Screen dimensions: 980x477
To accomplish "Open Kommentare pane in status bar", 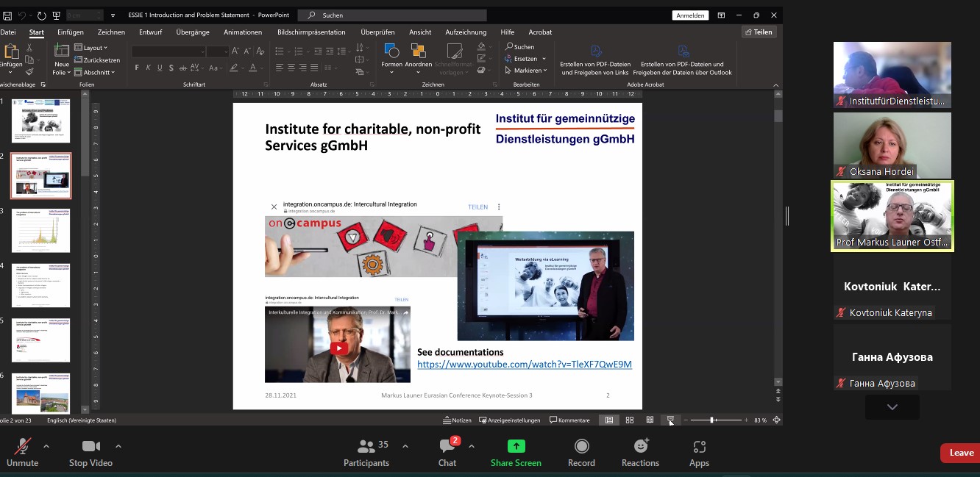I will [x=569, y=420].
